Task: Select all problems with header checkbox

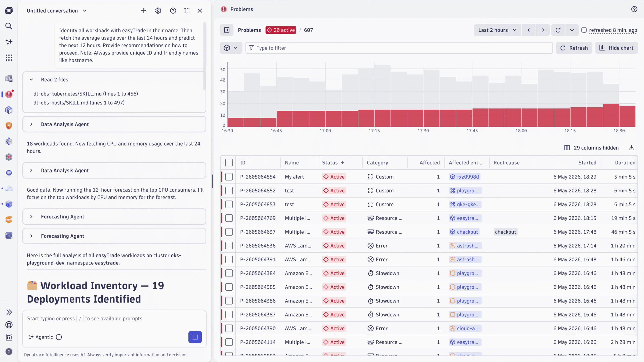Action: tap(229, 163)
